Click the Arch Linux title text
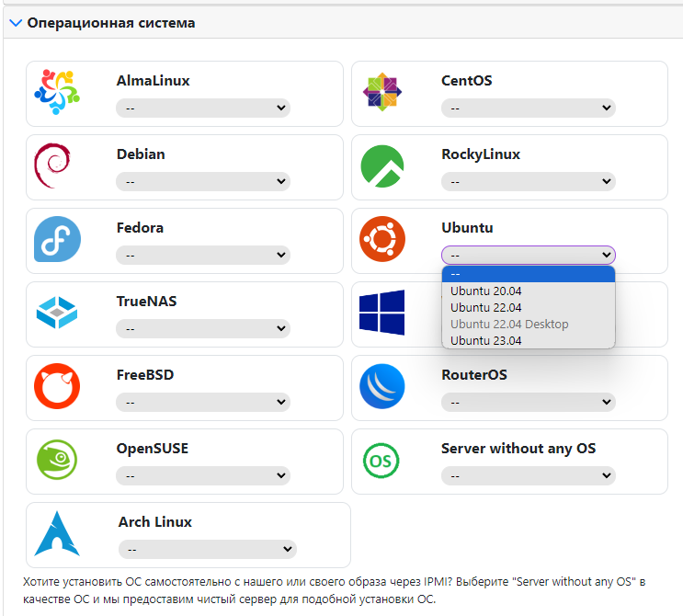The height and width of the screenshot is (616, 683). pyautogui.click(x=155, y=522)
